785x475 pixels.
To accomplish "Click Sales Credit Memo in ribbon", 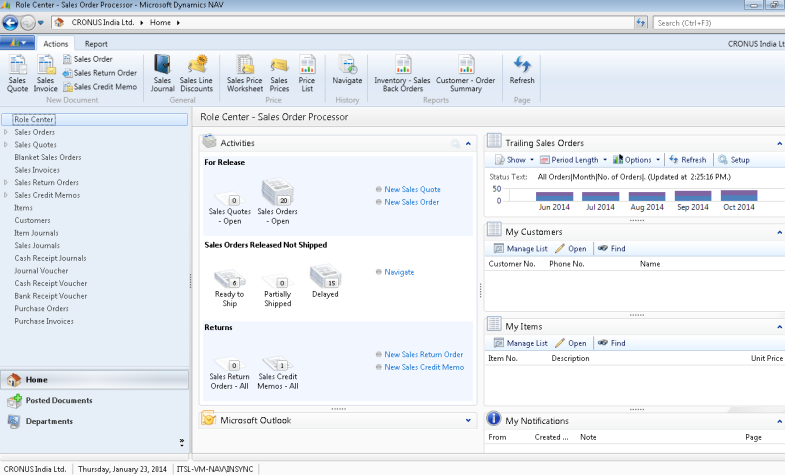I will click(x=100, y=87).
